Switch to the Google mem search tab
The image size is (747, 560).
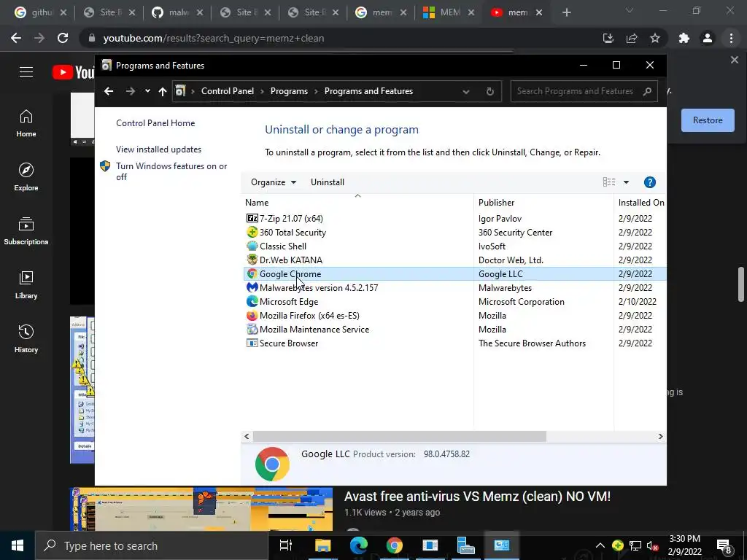(x=382, y=12)
